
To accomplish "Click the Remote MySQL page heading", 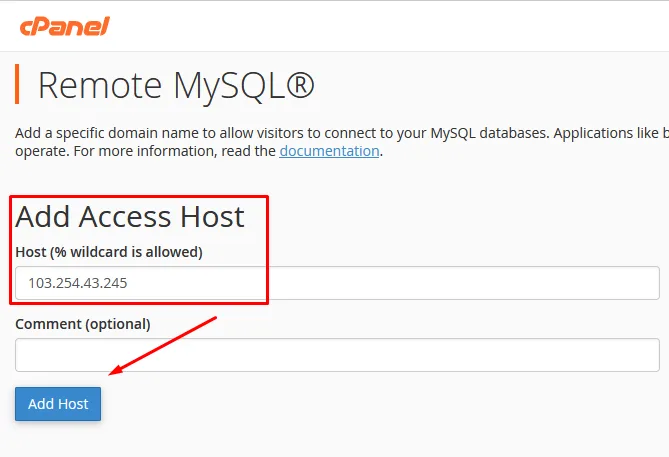I will tap(176, 85).
